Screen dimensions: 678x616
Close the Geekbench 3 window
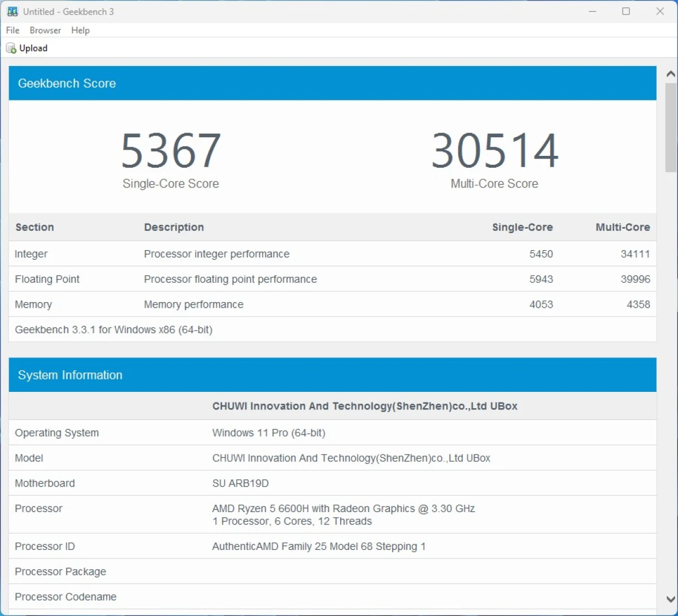(660, 11)
